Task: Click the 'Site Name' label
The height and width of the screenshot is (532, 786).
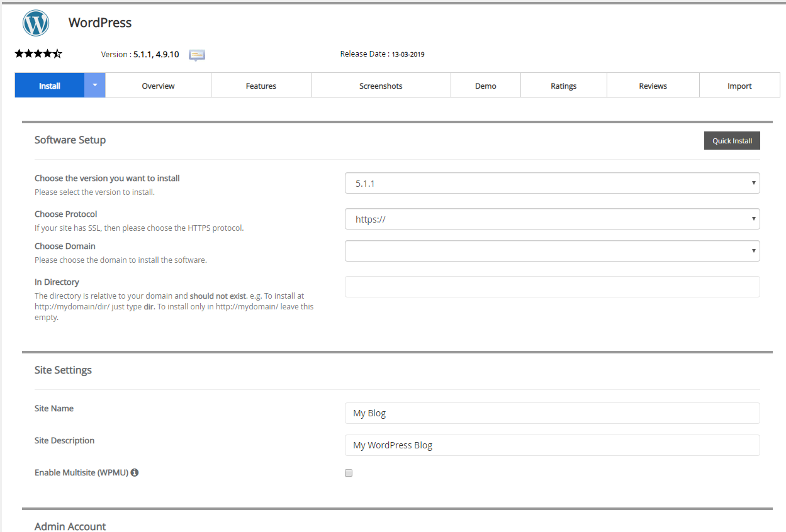Action: [x=54, y=409]
